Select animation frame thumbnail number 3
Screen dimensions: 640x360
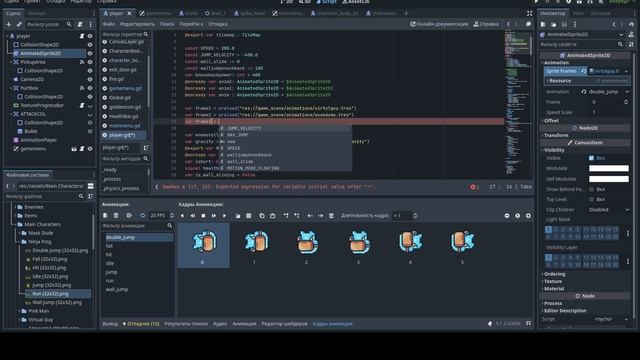pos(359,245)
